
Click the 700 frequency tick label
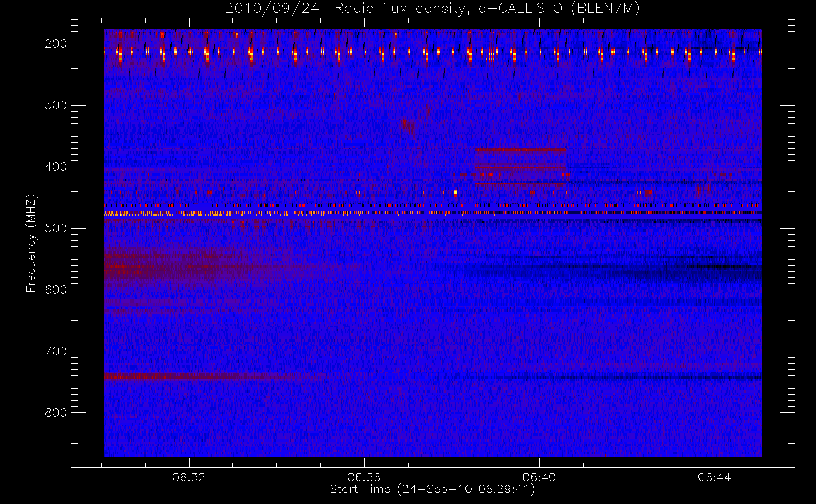56,351
